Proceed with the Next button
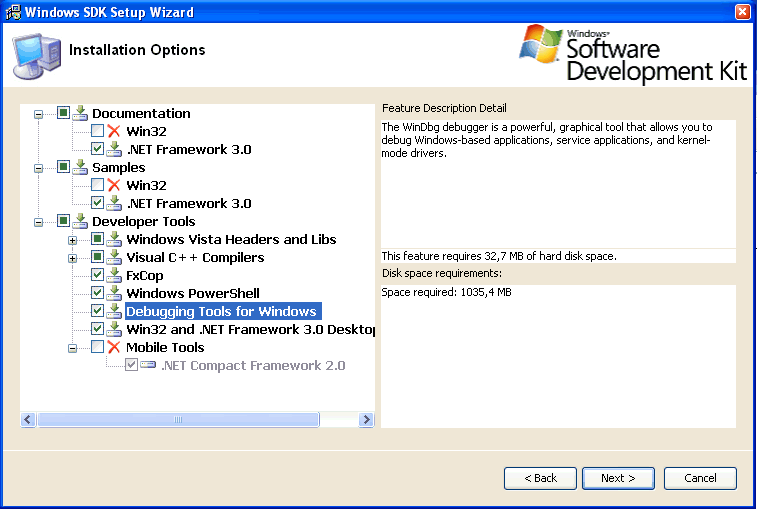Viewport: 757px width, 509px height. tap(618, 478)
